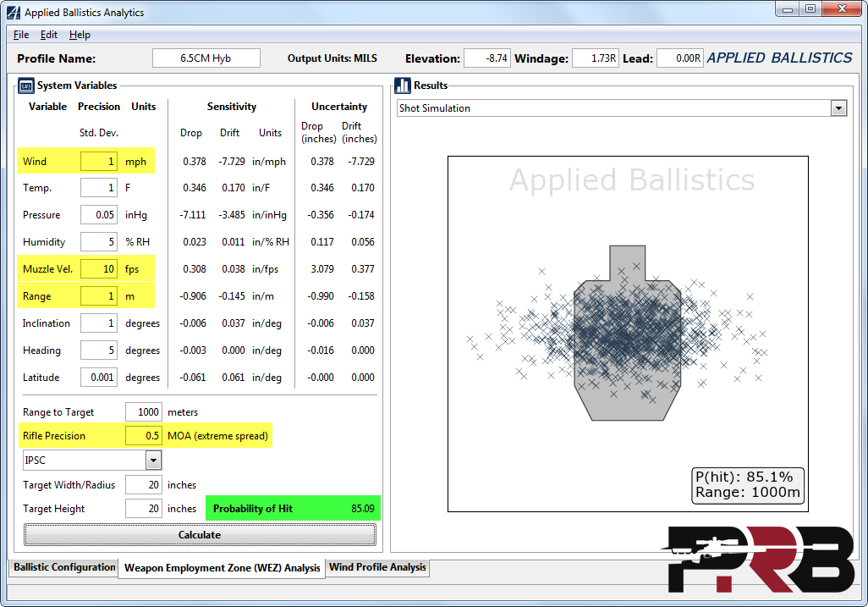Click the Pressure precision input field
Image resolution: width=868 pixels, height=607 pixels.
98,215
